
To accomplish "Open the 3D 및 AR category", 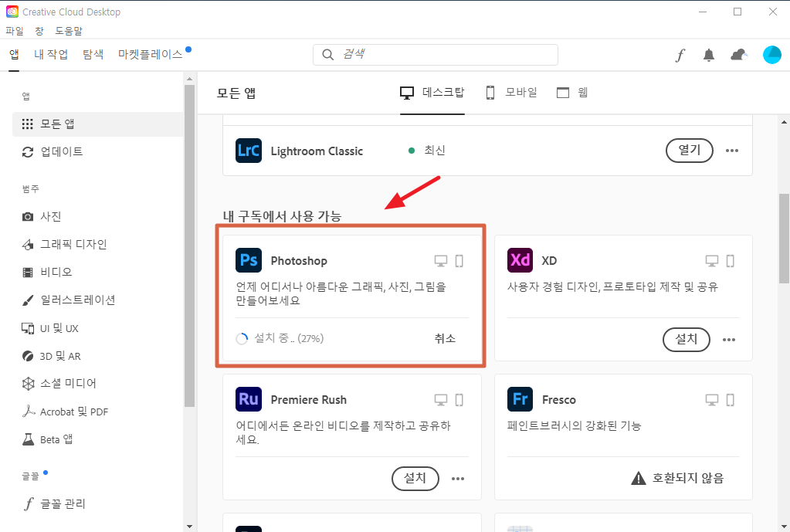I will pos(52,356).
